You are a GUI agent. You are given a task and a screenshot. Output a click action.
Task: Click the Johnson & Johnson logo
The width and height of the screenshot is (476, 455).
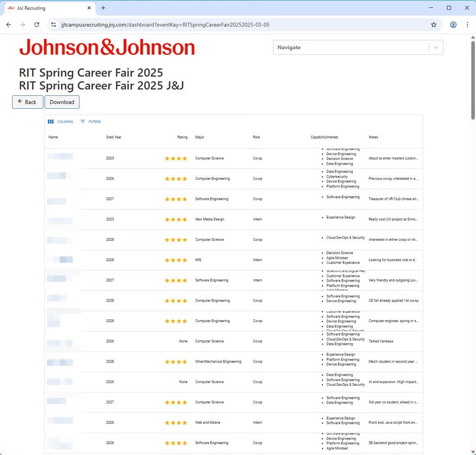pos(107,47)
